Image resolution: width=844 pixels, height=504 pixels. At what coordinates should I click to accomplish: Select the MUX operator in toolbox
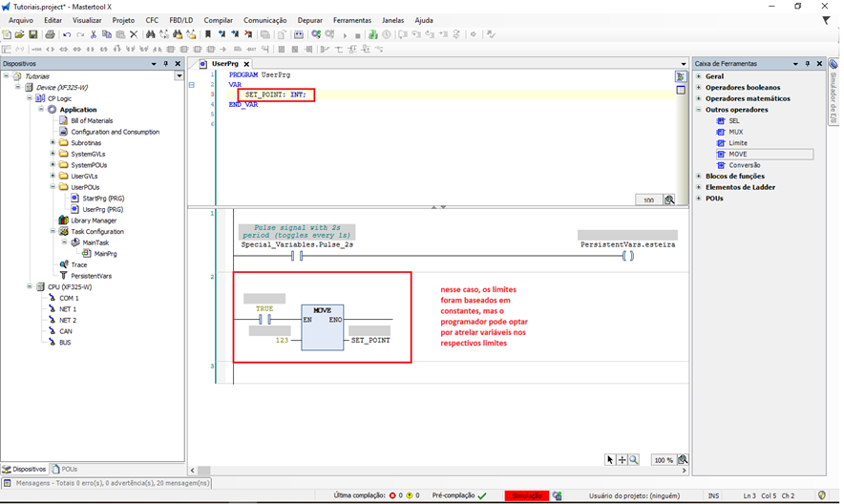pos(735,132)
